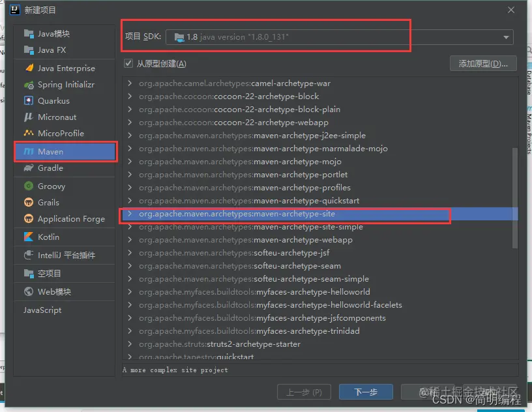The height and width of the screenshot is (412, 532).
Task: Click 下一步 next button
Action: click(366, 392)
